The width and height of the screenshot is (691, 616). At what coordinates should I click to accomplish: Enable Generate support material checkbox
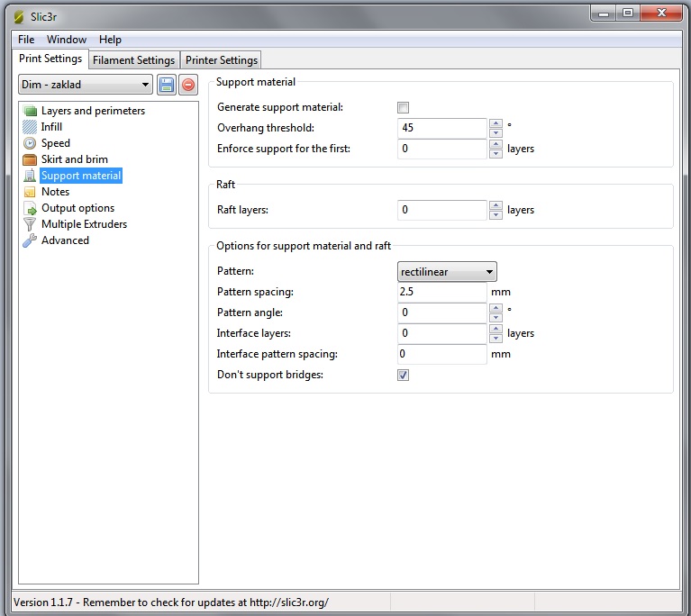(x=403, y=107)
